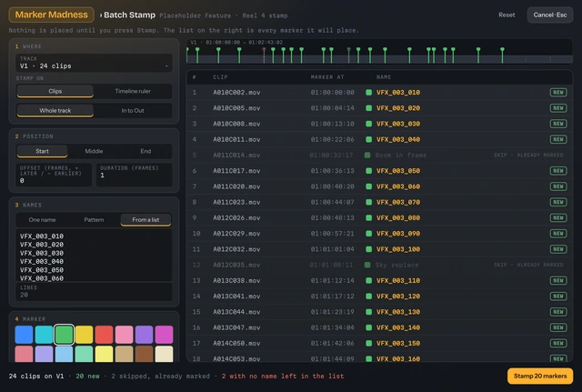Click the Marker Madness logo button
Viewport: 582px width, 392px height.
click(x=51, y=15)
